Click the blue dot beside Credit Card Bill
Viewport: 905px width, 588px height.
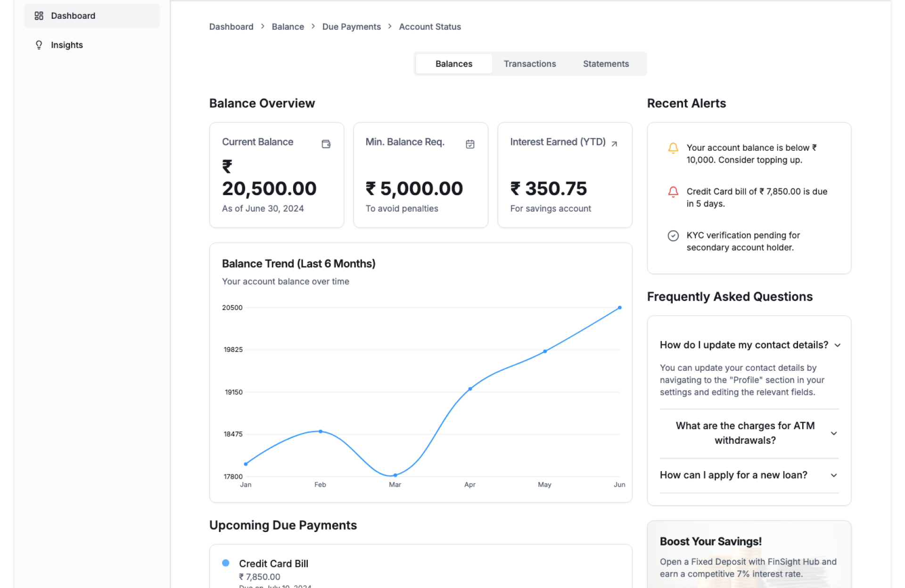[226, 563]
